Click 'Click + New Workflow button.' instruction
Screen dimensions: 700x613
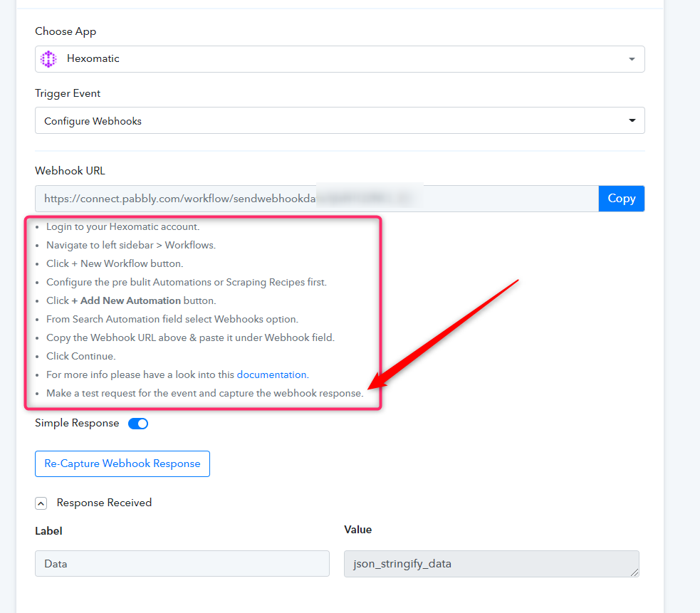[115, 263]
